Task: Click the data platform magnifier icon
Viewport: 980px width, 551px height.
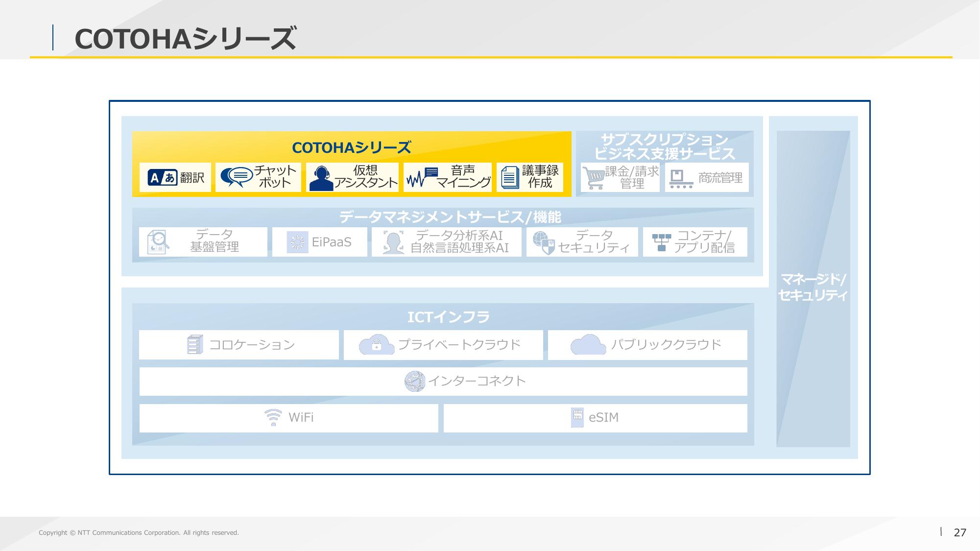Action: [158, 242]
